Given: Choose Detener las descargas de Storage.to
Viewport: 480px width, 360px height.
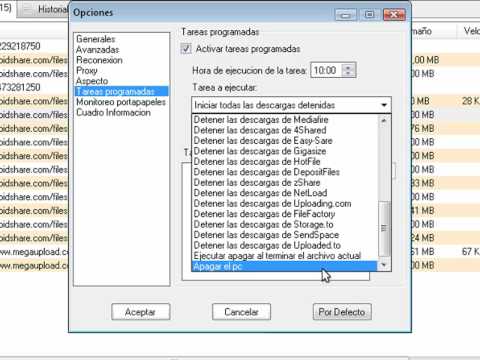Looking at the screenshot, I should pos(285,224).
